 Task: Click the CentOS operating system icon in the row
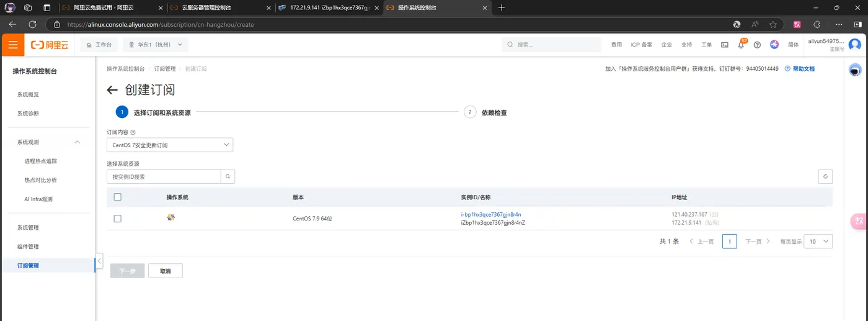point(171,217)
